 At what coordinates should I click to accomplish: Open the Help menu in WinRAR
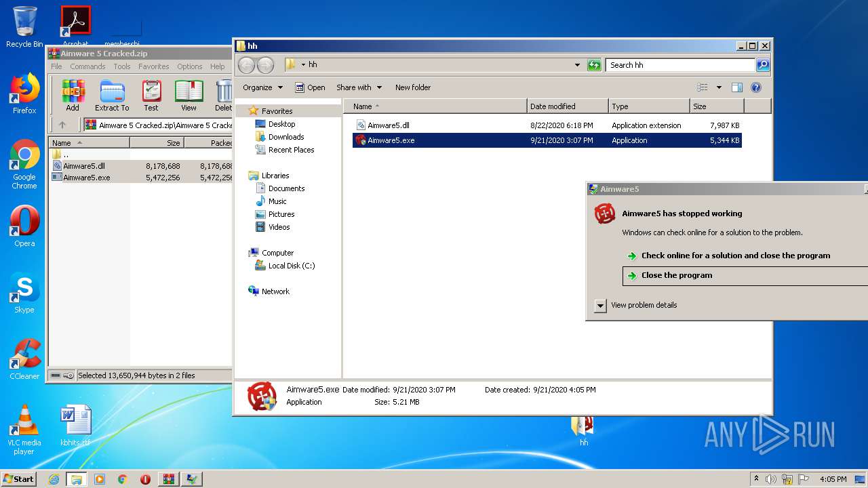pyautogui.click(x=217, y=66)
